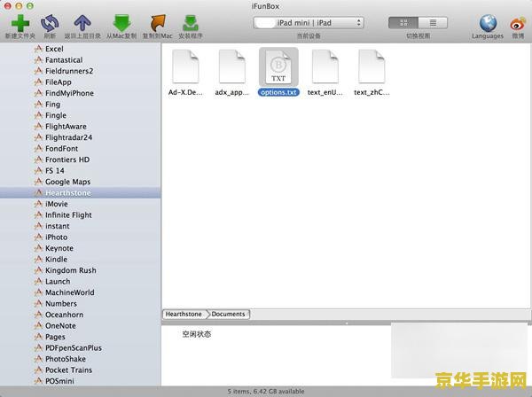Click the app icon beside Excel

click(38, 49)
